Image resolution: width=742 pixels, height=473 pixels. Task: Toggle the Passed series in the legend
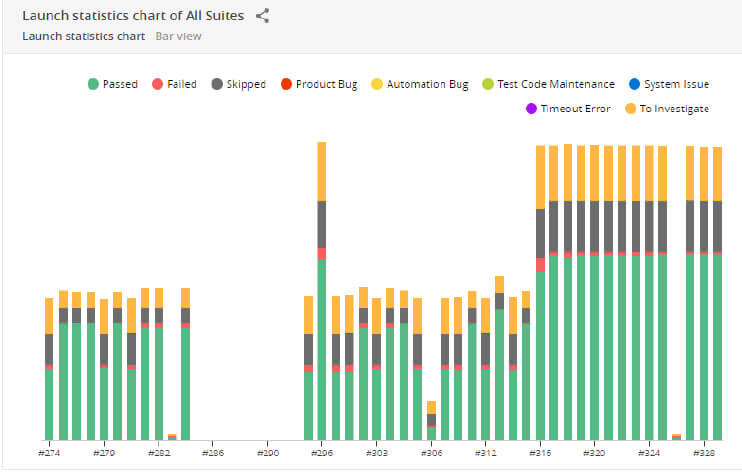[113, 84]
